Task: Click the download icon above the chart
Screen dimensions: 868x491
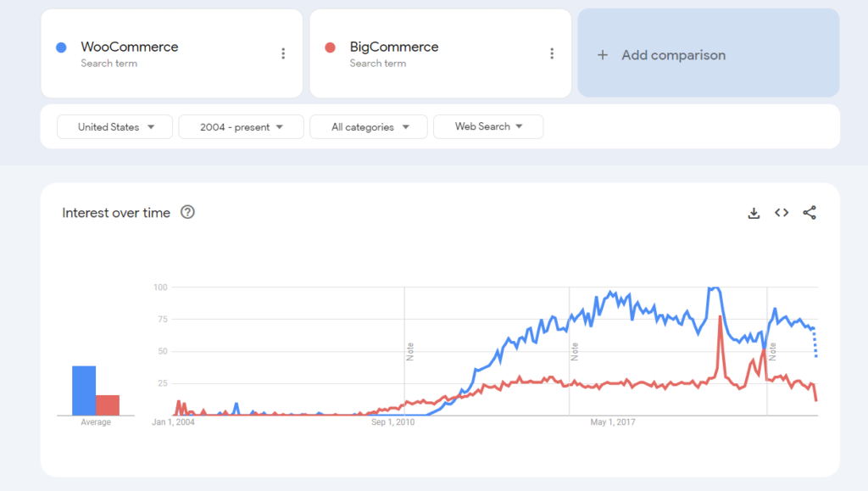Action: tap(754, 213)
